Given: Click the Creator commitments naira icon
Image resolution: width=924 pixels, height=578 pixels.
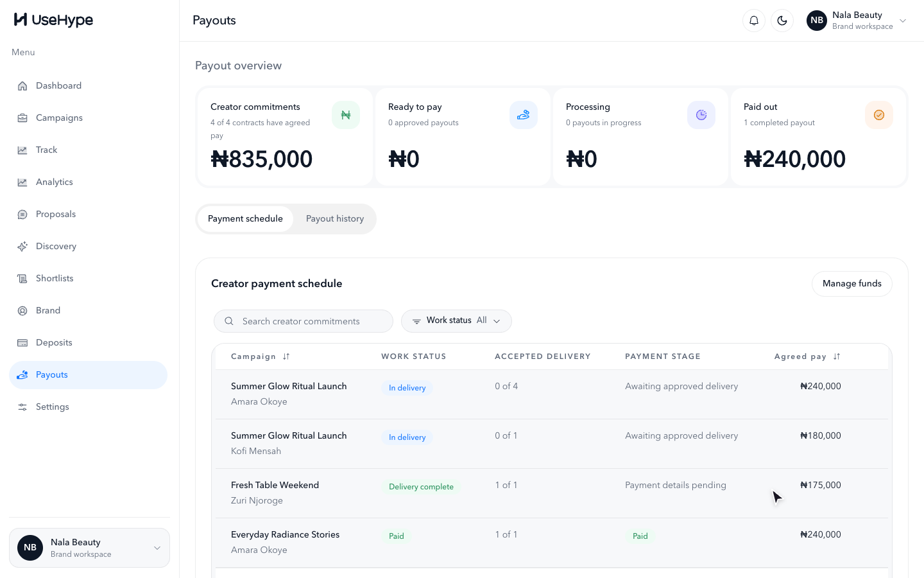Looking at the screenshot, I should [x=346, y=115].
